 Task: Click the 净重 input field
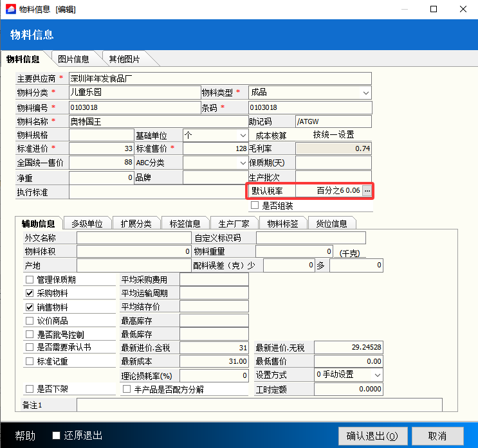[102, 177]
